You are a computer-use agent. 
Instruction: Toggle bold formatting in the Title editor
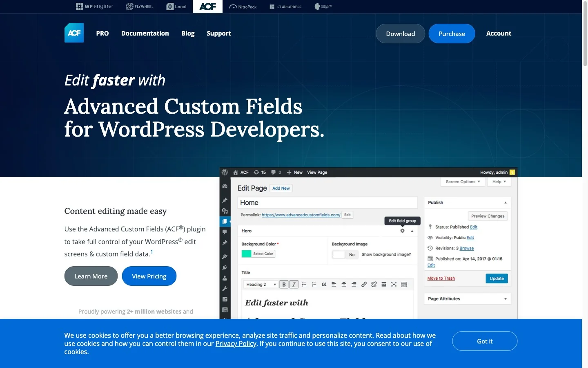point(284,285)
